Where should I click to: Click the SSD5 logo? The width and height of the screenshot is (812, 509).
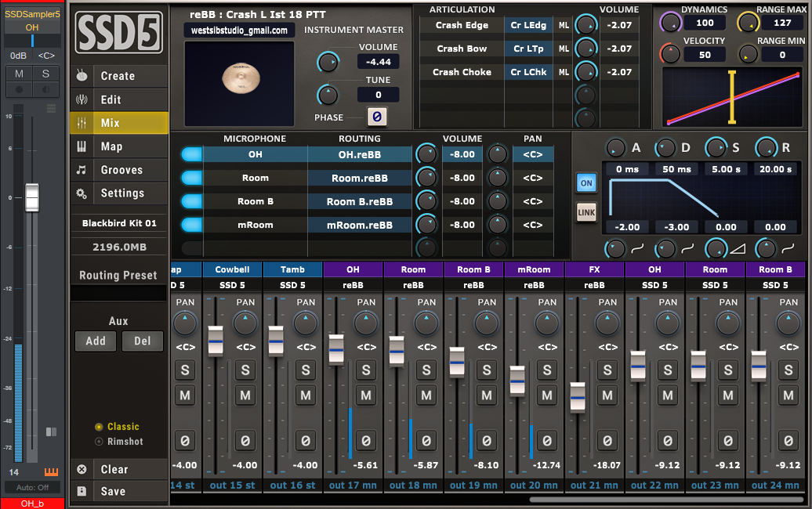coord(119,31)
